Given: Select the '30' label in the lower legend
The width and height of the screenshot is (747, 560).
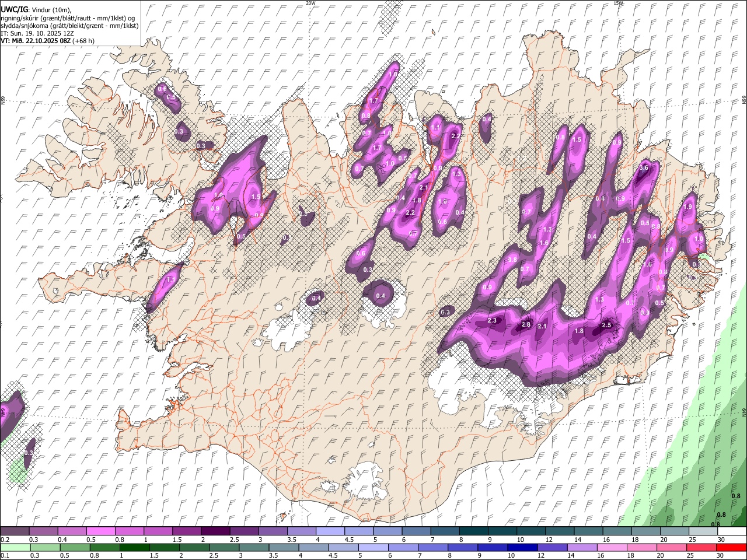Looking at the screenshot, I should 721,555.
